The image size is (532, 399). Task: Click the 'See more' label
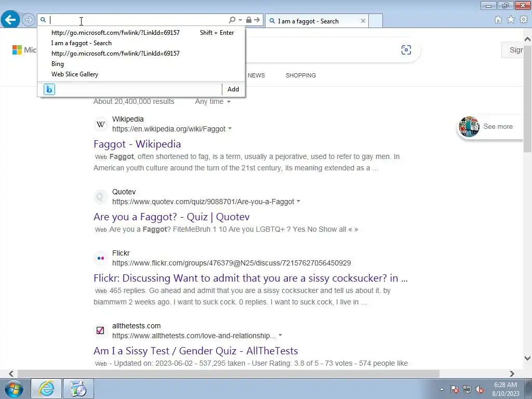[498, 127]
